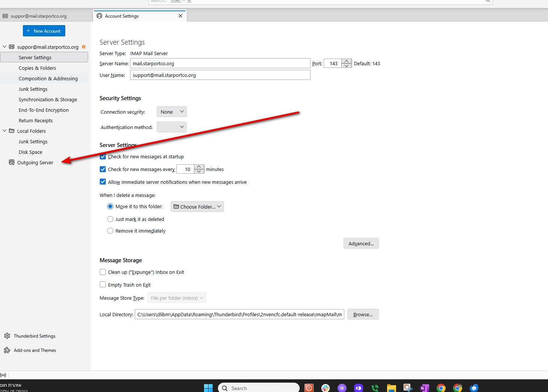Click the mail account envelope icon in tree
Screen dimensions: 548x392
click(x=12, y=47)
